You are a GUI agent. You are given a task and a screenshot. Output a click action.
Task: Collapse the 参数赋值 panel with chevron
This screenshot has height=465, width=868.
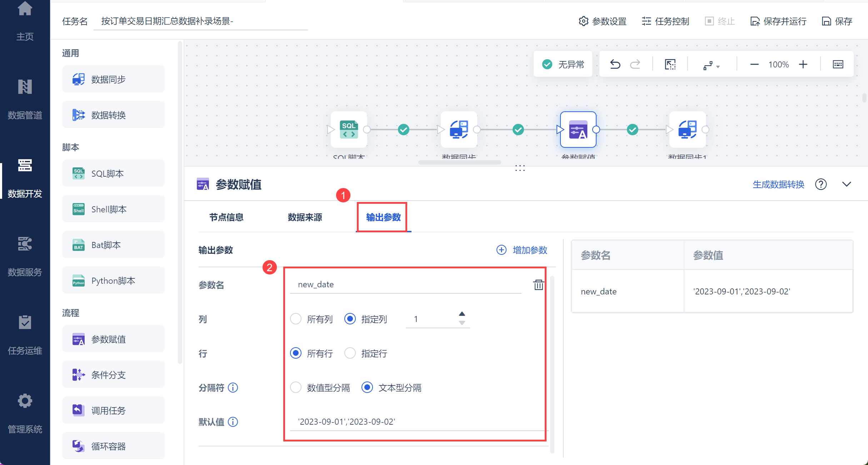point(846,185)
